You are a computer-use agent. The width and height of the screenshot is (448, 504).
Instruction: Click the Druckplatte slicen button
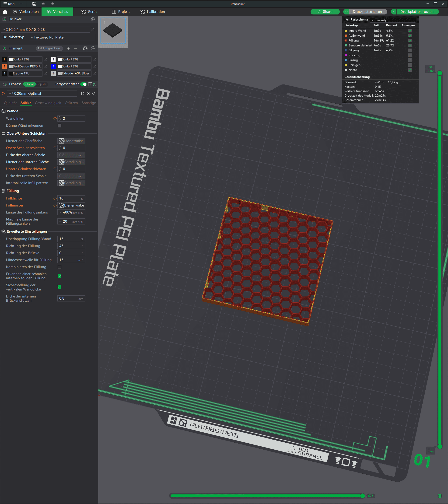(x=367, y=12)
